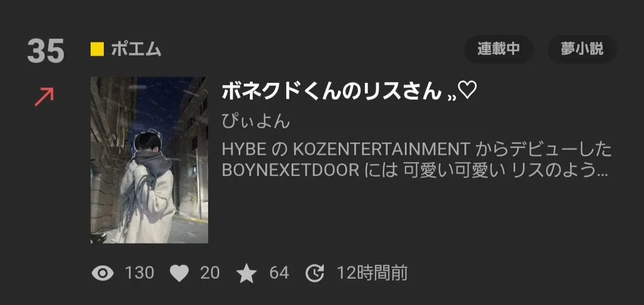Select the 連載中 status tag
This screenshot has height=305, width=644.
[x=499, y=50]
